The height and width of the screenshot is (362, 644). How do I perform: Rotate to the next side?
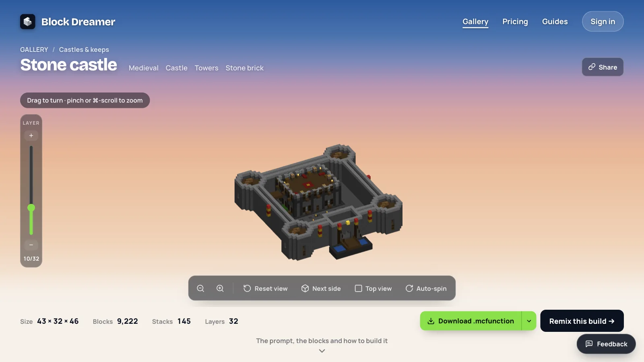pos(321,288)
